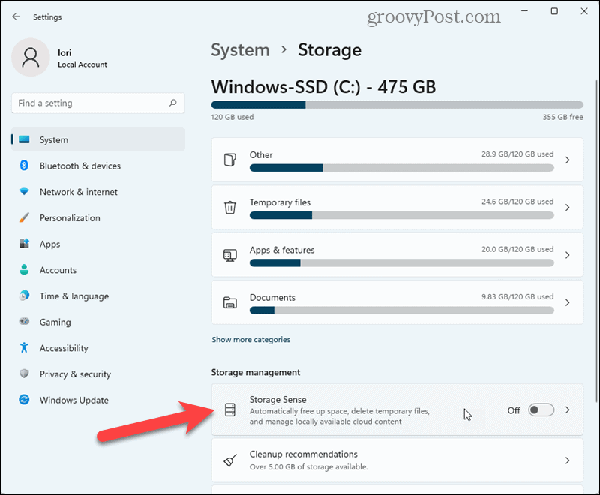Go back using the back arrow
The width and height of the screenshot is (600, 495).
click(16, 16)
